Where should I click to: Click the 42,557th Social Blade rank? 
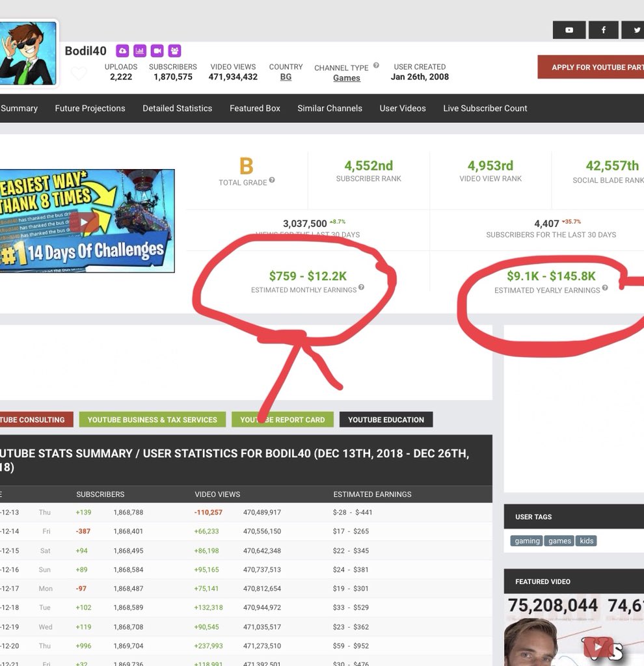point(612,166)
